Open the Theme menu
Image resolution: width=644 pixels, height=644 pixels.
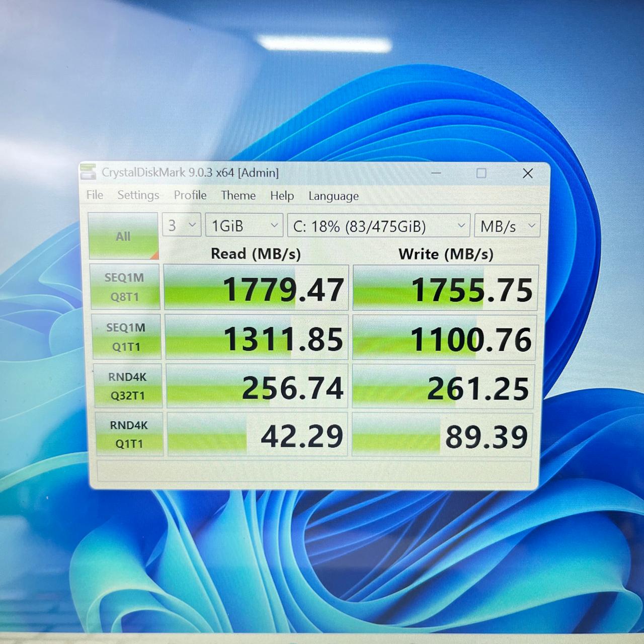coord(238,195)
